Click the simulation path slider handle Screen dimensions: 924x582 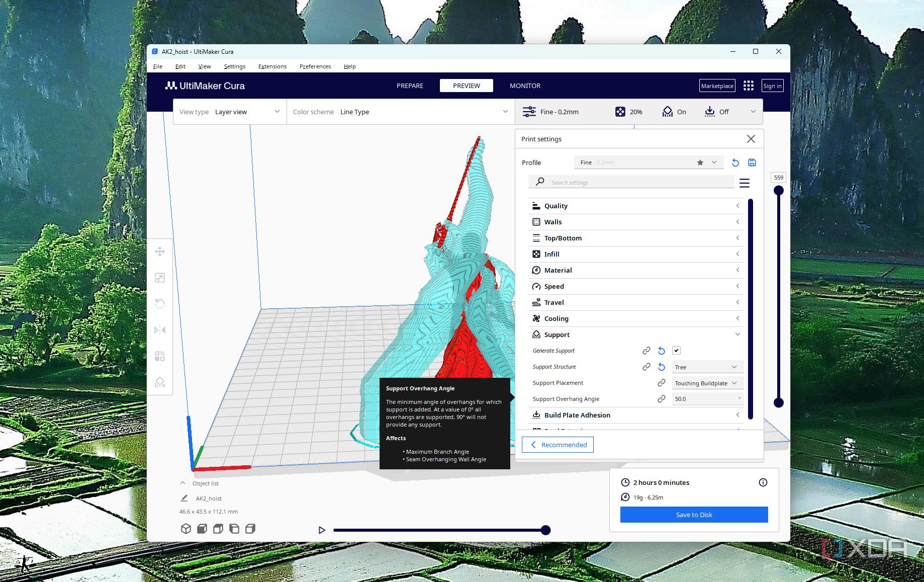click(545, 530)
